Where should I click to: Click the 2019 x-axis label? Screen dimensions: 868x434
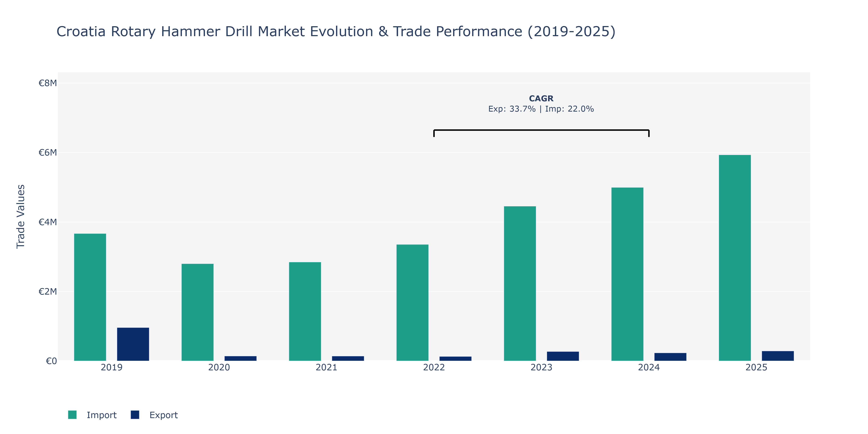[112, 367]
